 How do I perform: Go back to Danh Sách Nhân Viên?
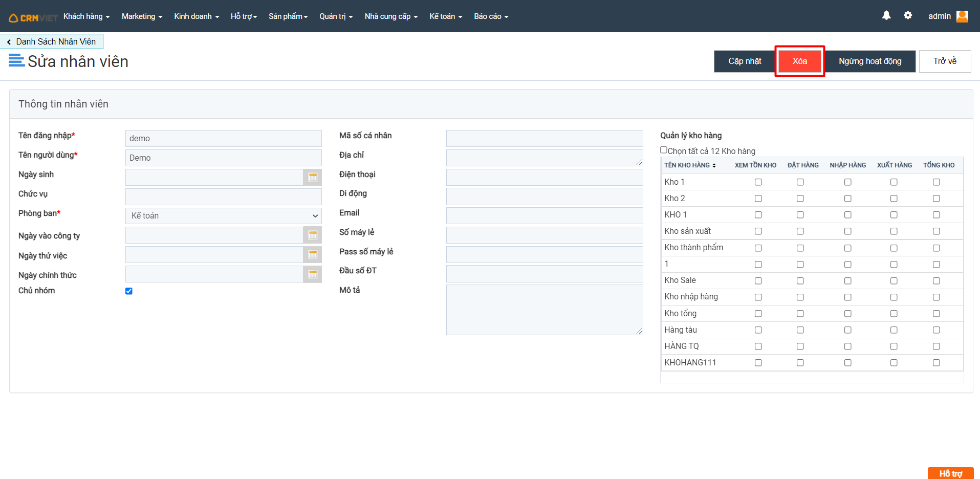[52, 41]
